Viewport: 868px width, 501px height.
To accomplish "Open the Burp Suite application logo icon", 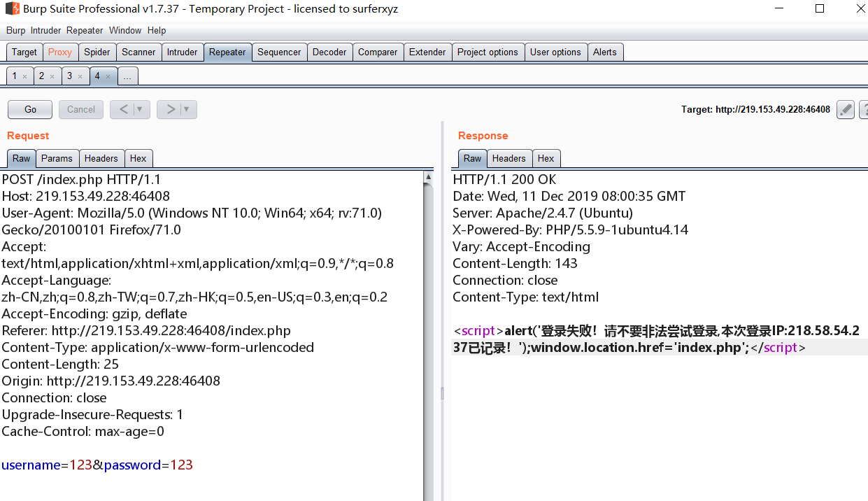I will (12, 9).
